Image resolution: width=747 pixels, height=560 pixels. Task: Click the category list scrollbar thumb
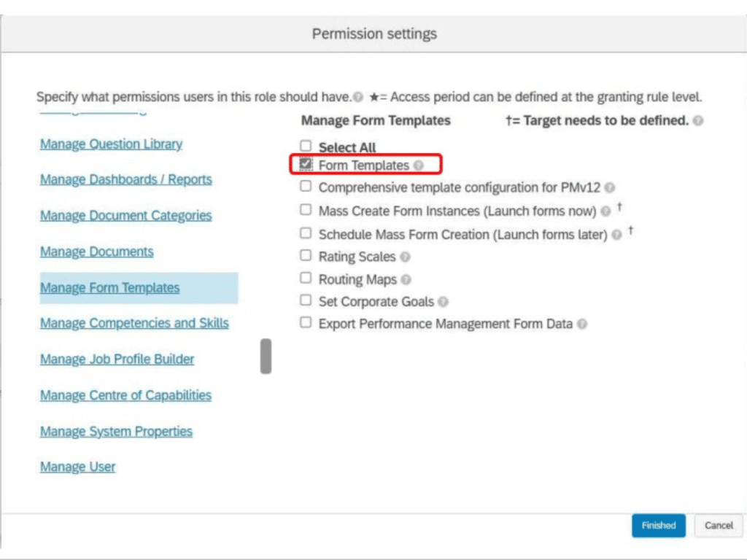click(266, 356)
